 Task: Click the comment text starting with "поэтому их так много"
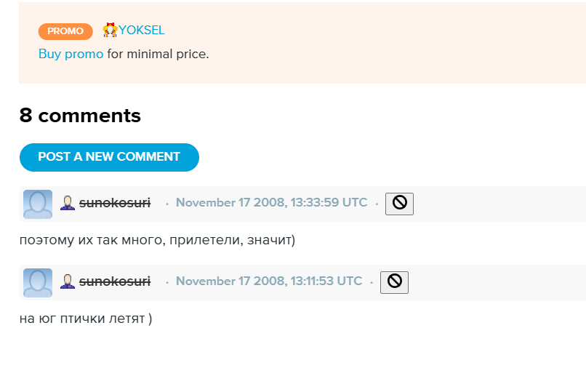[x=157, y=240]
